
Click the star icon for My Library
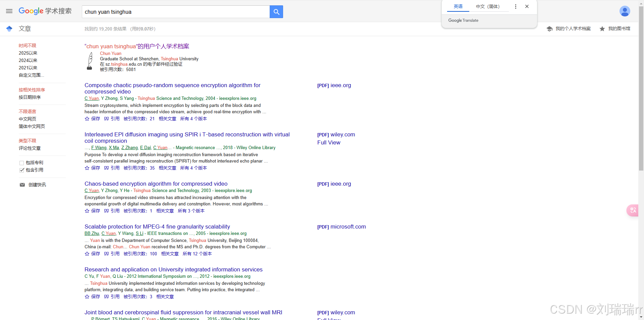coord(602,29)
